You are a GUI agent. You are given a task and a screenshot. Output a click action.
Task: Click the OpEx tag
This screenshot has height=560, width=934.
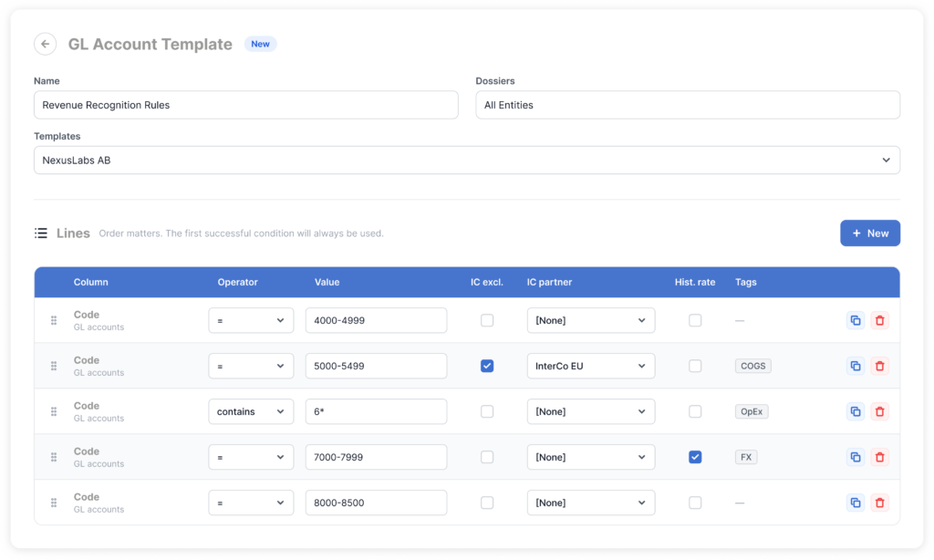pyautogui.click(x=752, y=411)
